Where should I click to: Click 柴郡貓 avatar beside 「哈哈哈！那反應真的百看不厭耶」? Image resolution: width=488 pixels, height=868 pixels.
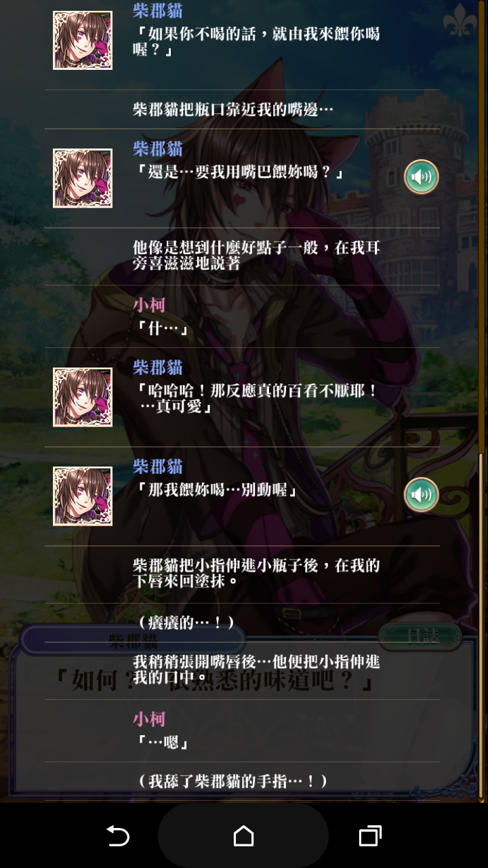click(83, 397)
